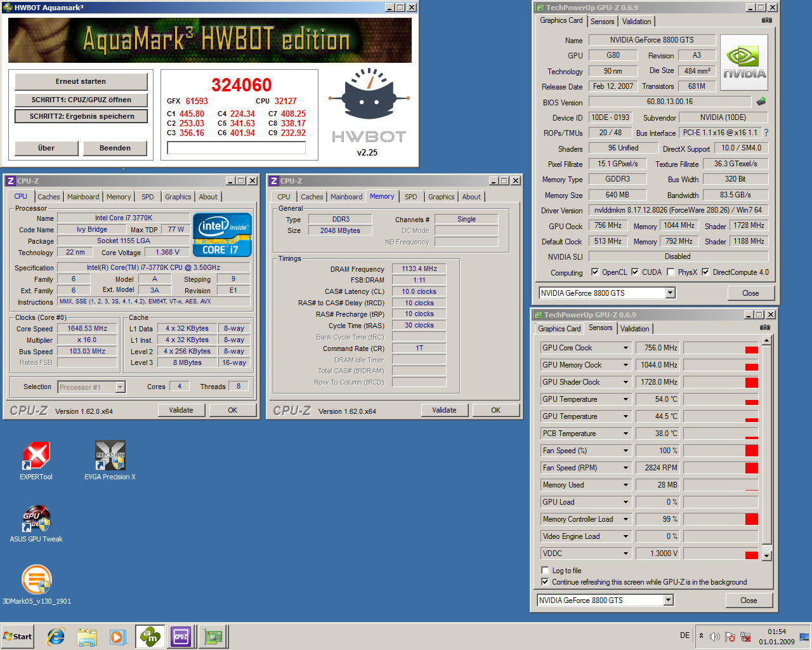The width and height of the screenshot is (812, 650).
Task: Open Internet Explorer from the taskbar
Action: click(56, 637)
